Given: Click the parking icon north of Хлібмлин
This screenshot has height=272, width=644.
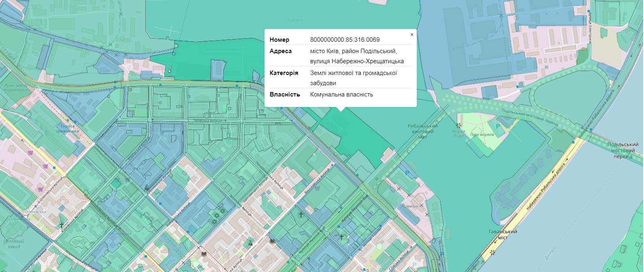Looking at the screenshot, I should pos(407,173).
